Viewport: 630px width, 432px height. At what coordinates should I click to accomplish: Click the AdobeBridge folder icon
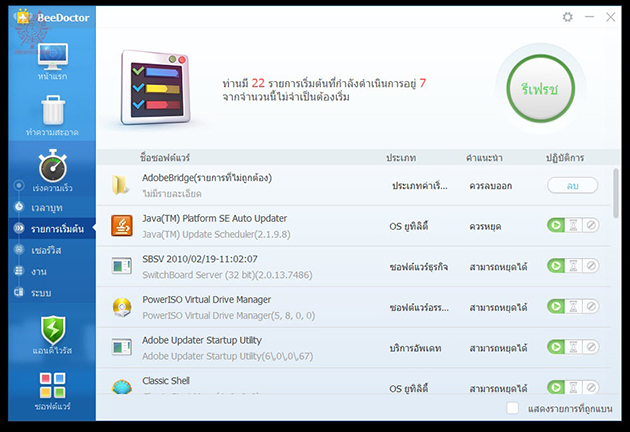click(121, 185)
